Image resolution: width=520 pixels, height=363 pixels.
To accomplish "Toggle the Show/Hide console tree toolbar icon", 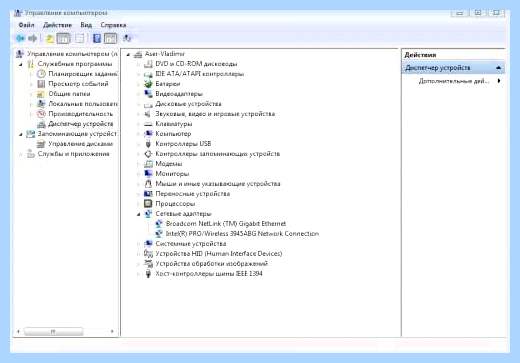I will point(63,39).
